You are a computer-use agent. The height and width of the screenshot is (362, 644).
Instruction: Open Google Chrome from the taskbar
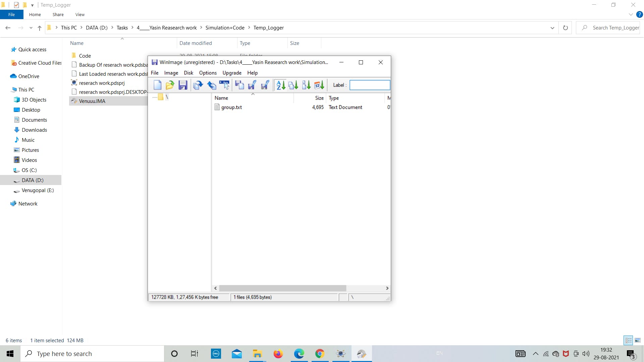(320, 354)
